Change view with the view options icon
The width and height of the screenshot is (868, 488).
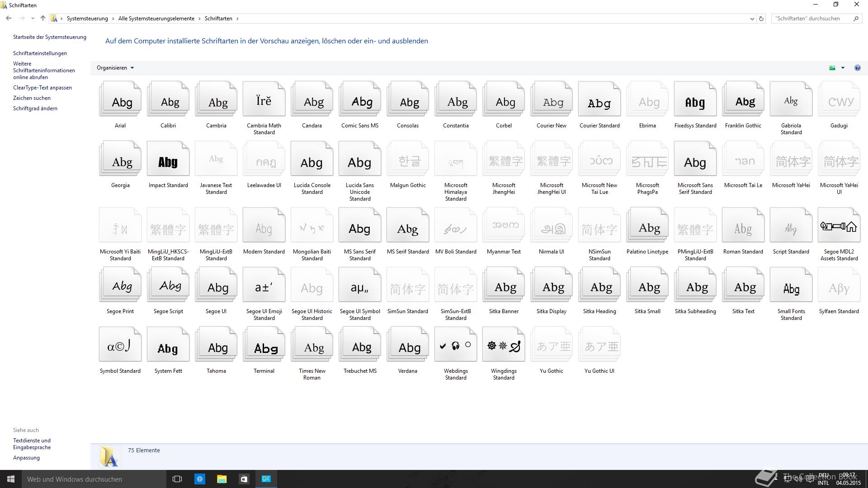tap(832, 68)
